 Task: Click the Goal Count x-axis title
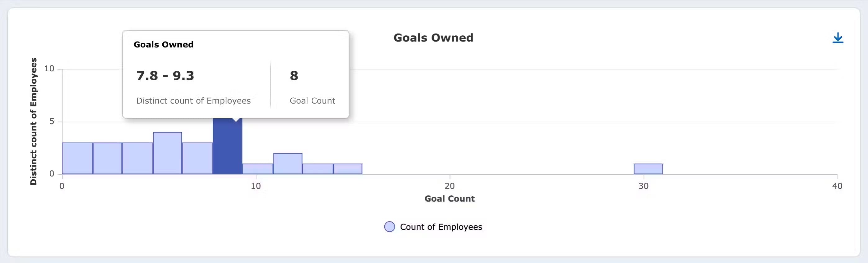coord(450,199)
